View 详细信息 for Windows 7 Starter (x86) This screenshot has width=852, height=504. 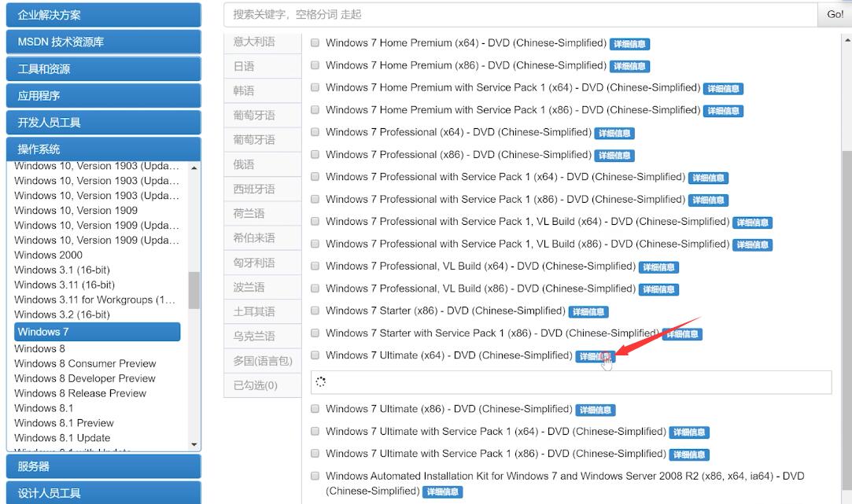tap(588, 311)
